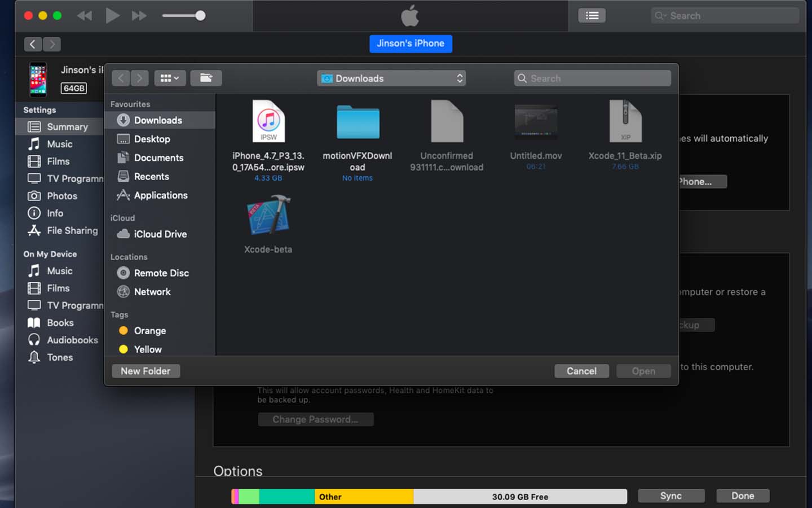Image resolution: width=812 pixels, height=508 pixels.
Task: Click the Apple logo in iTunes
Action: point(410,16)
